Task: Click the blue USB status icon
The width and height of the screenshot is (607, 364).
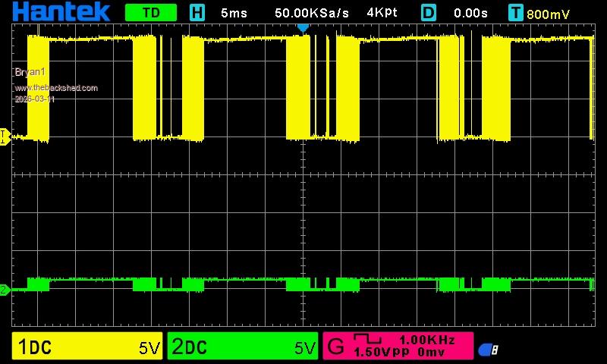Action: pyautogui.click(x=487, y=350)
